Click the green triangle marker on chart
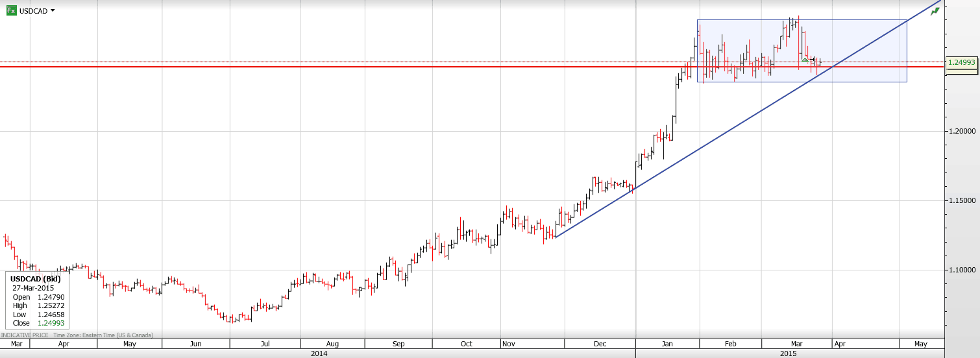Screen dimensions: 980x358 805,60
